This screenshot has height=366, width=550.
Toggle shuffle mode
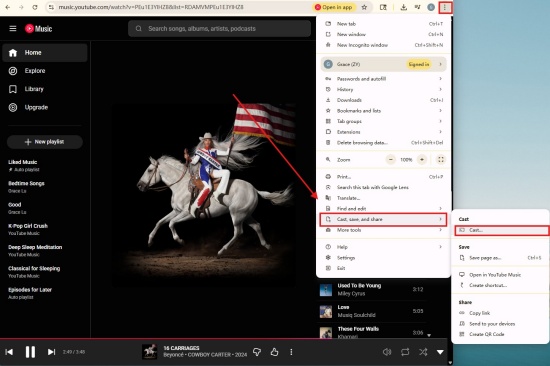(423, 352)
